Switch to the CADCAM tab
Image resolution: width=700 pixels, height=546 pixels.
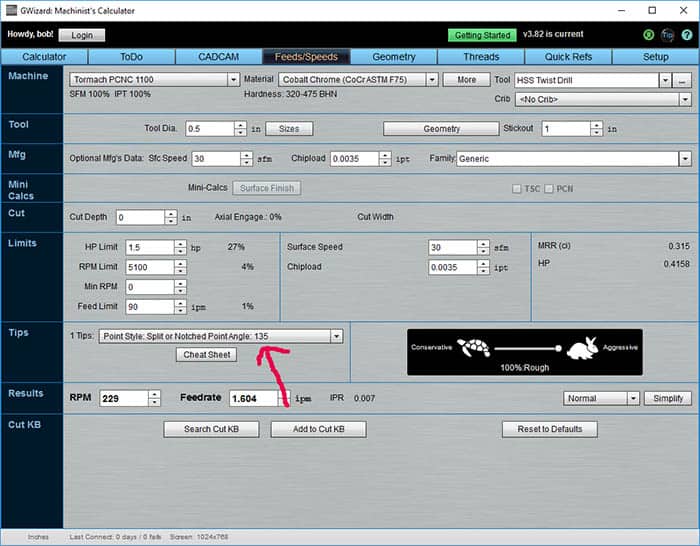click(218, 57)
